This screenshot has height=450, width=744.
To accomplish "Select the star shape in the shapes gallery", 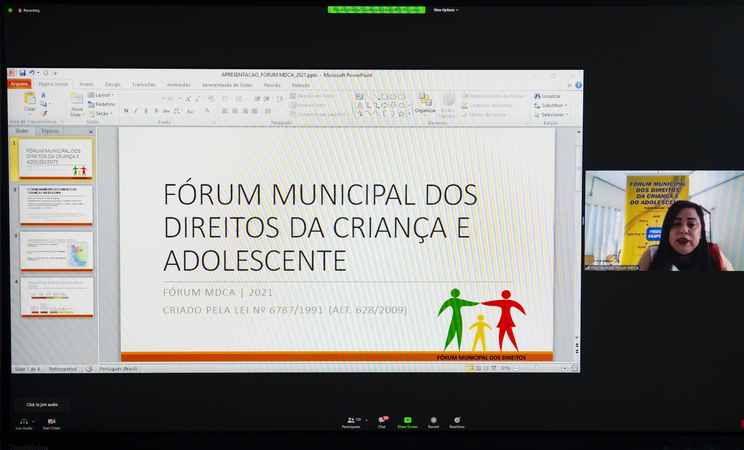I will (401, 114).
